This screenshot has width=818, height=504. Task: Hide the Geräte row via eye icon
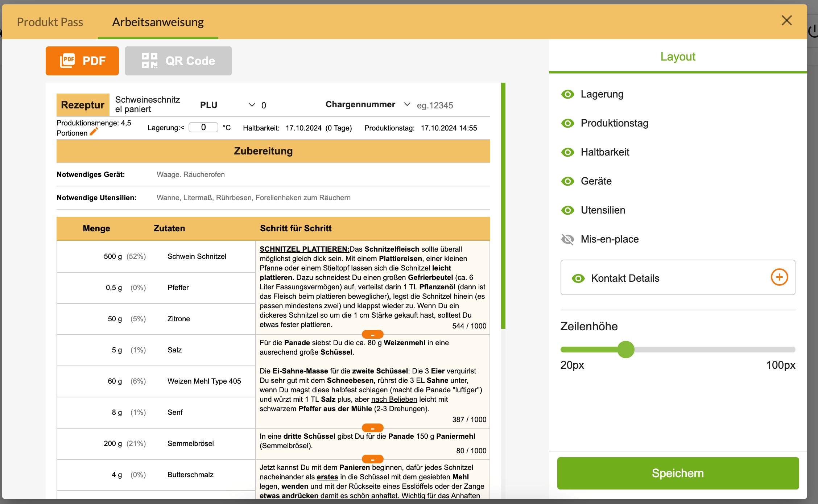click(x=568, y=181)
